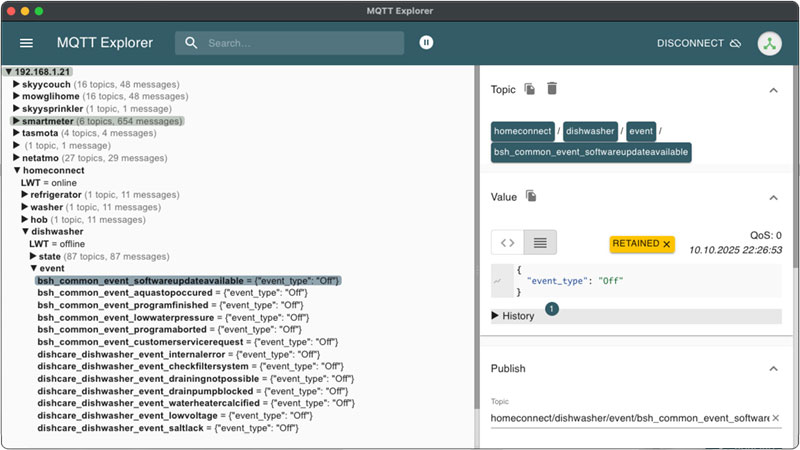Expand the smartmeter topic in the tree
The image size is (800, 450).
click(x=16, y=121)
